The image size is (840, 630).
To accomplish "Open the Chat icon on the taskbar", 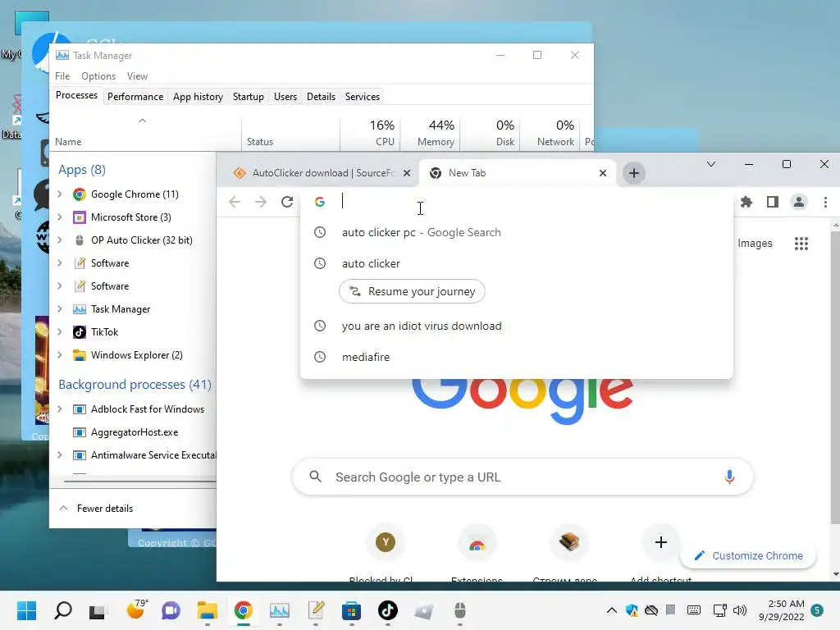I will tap(171, 610).
